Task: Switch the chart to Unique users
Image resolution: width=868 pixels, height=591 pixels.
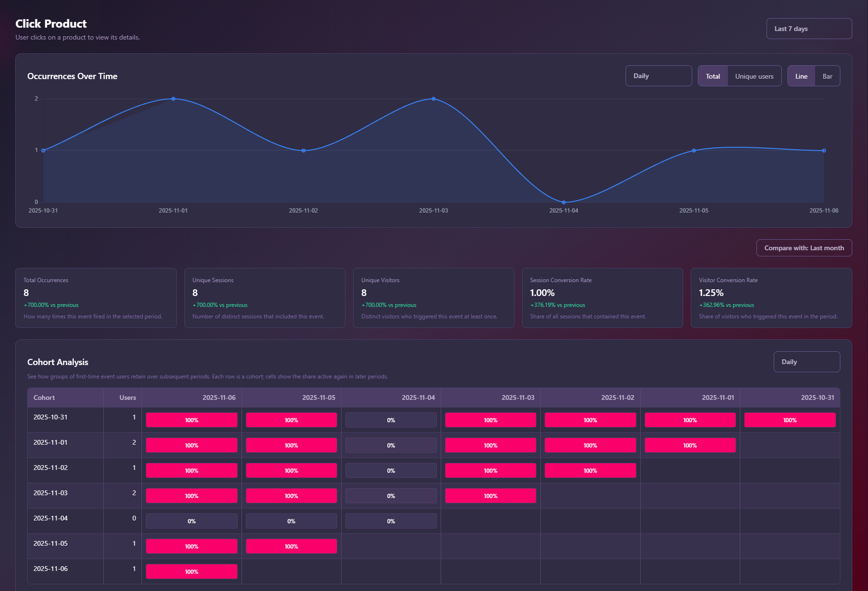Action: [x=754, y=76]
